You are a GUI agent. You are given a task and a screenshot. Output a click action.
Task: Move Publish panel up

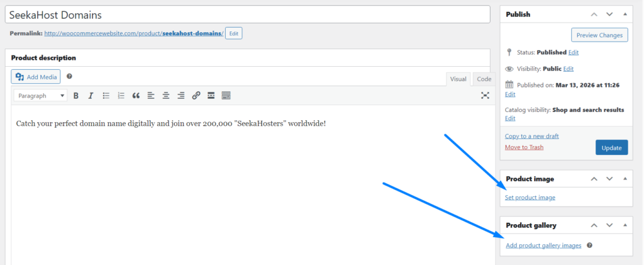click(x=594, y=14)
